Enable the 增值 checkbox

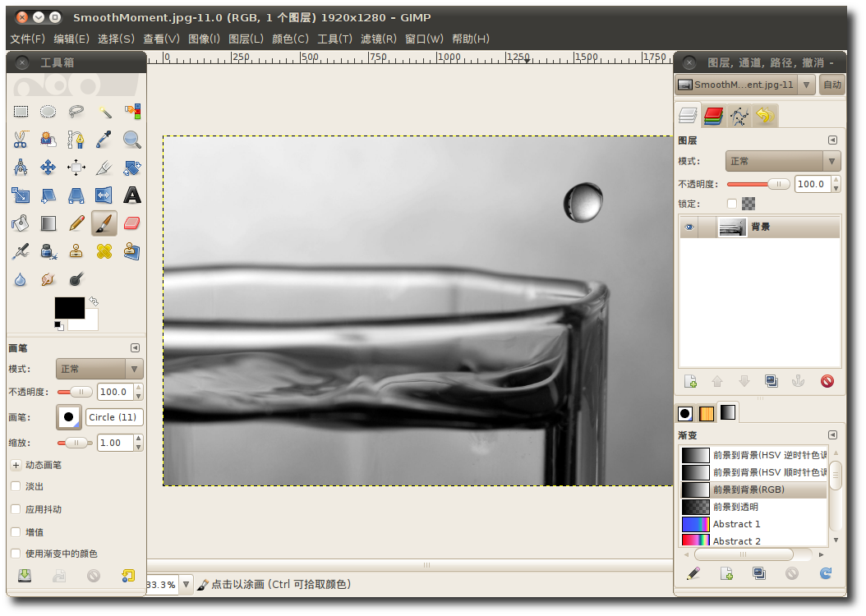16,532
